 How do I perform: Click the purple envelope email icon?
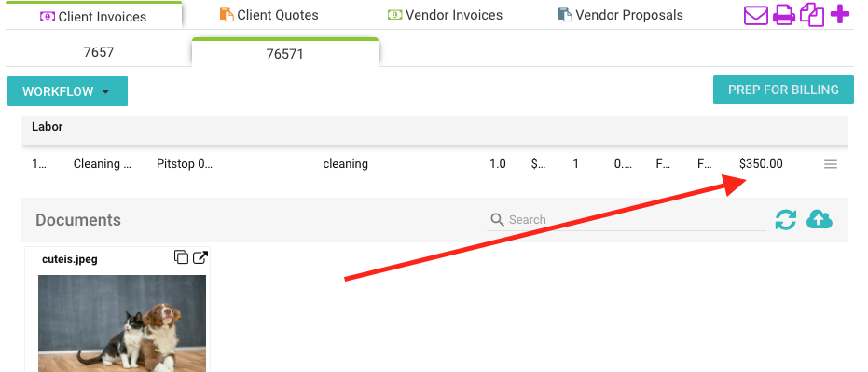[x=755, y=15]
